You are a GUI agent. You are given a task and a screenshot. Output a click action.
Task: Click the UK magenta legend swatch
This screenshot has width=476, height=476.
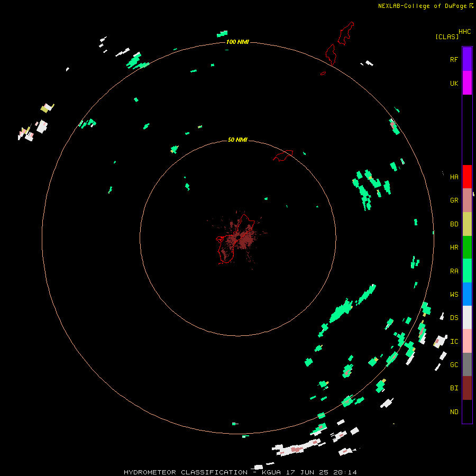467,83
